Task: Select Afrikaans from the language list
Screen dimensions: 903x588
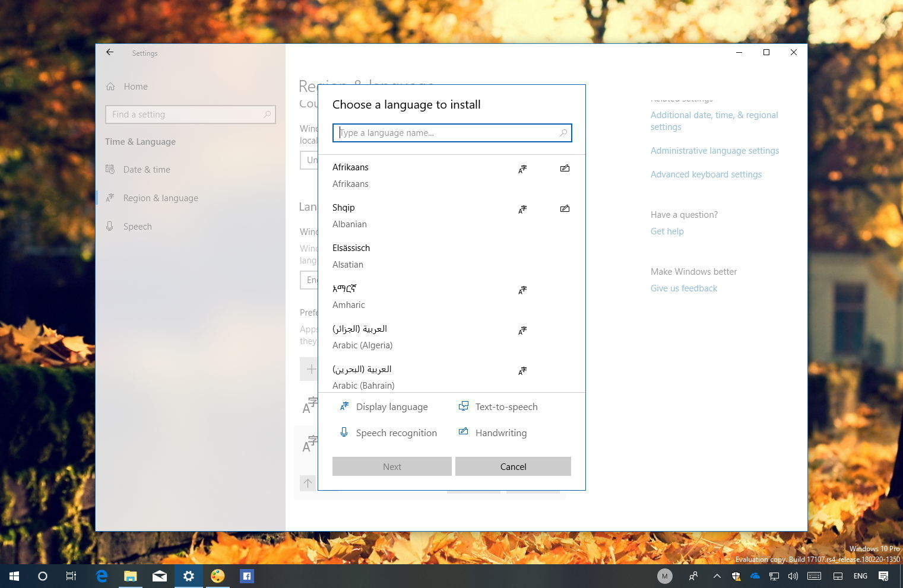Action: click(x=452, y=176)
